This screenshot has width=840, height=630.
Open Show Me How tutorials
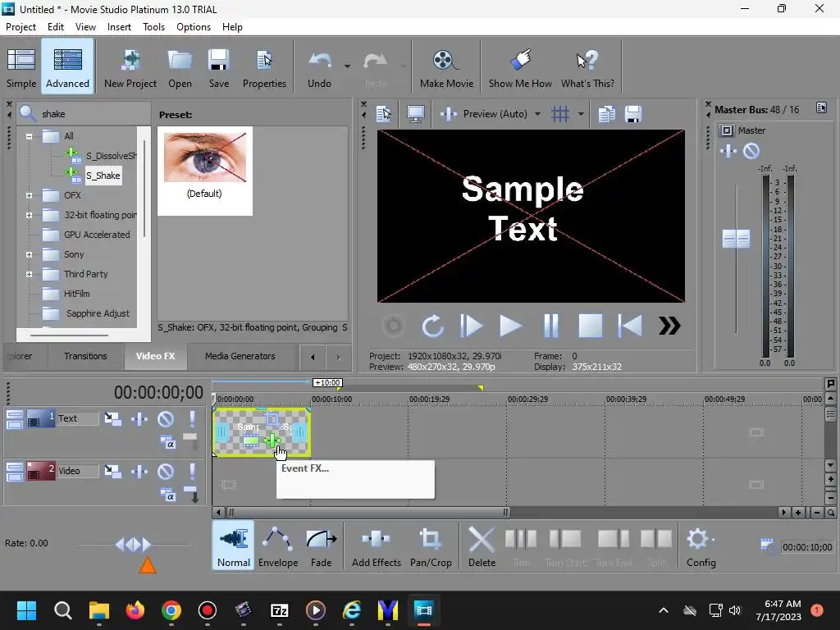point(519,67)
